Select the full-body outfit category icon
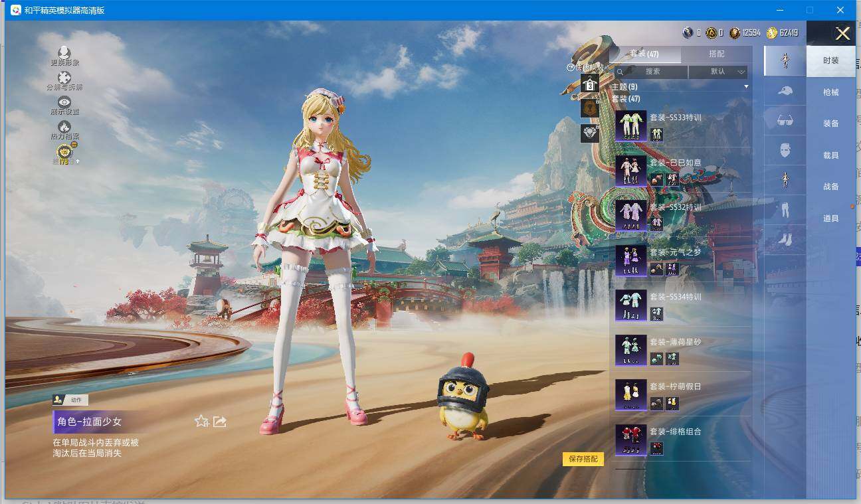 point(785,60)
